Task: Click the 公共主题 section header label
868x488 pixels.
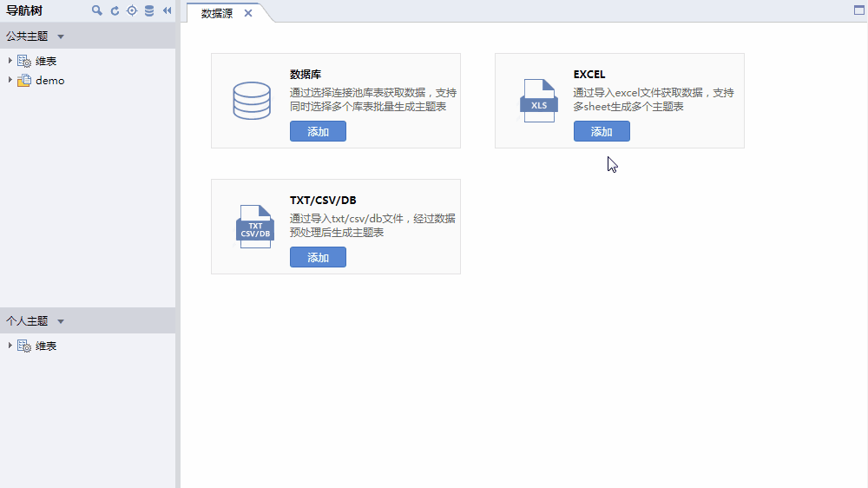Action: coord(27,36)
